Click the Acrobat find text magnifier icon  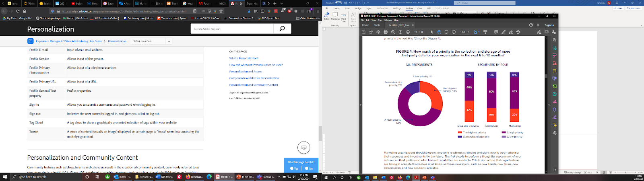tap(393, 32)
